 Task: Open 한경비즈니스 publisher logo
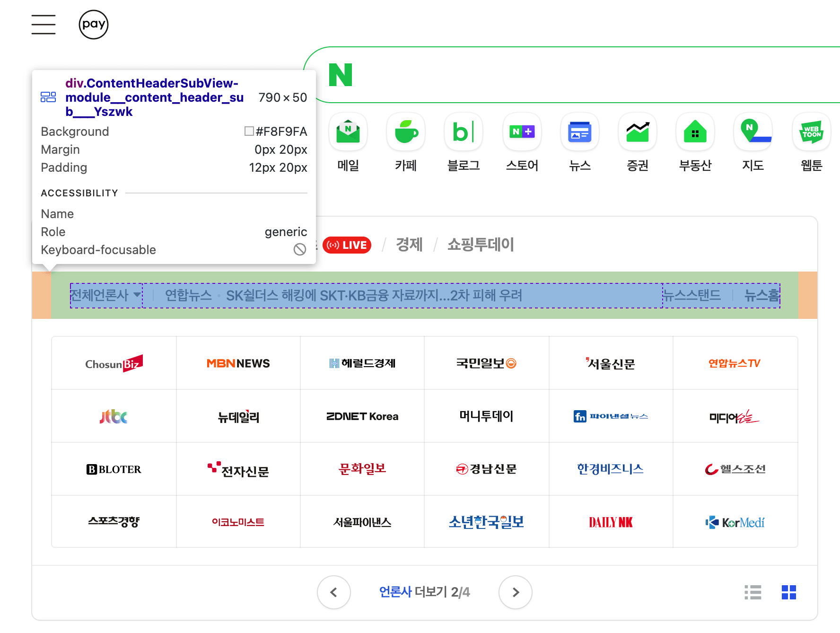pyautogui.click(x=611, y=469)
